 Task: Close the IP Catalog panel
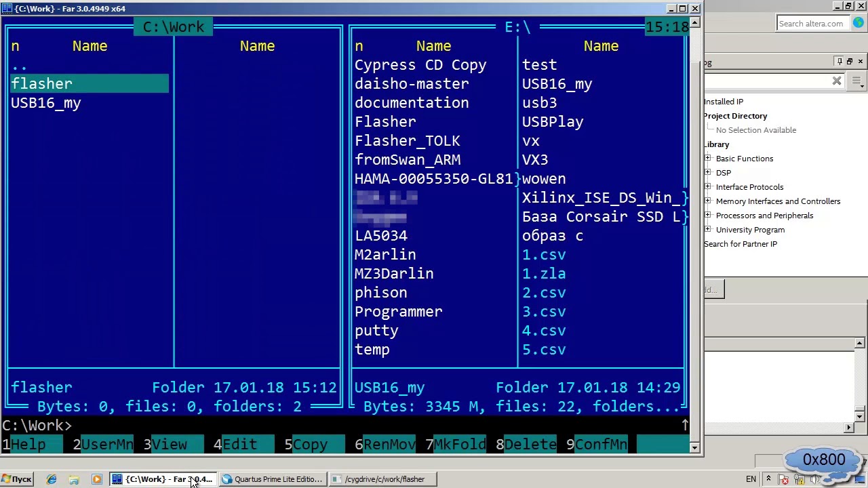tap(860, 62)
